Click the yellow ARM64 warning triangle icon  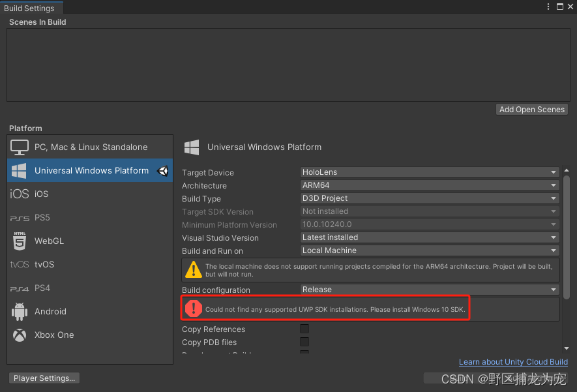tap(194, 269)
